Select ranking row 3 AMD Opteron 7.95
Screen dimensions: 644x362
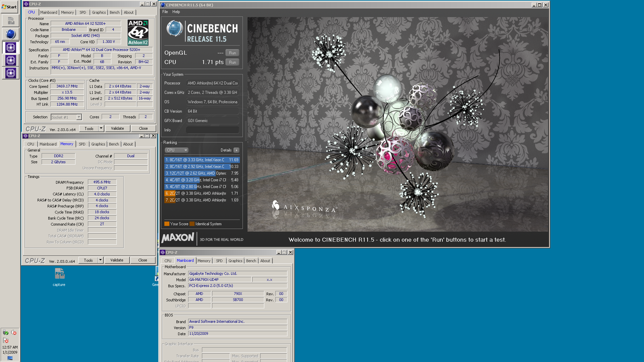coord(202,173)
